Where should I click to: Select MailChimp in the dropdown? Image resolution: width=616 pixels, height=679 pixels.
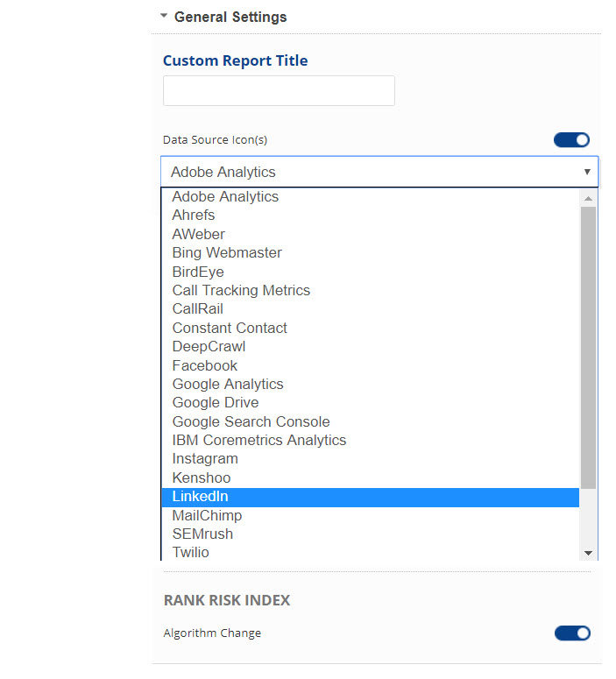[x=207, y=515]
